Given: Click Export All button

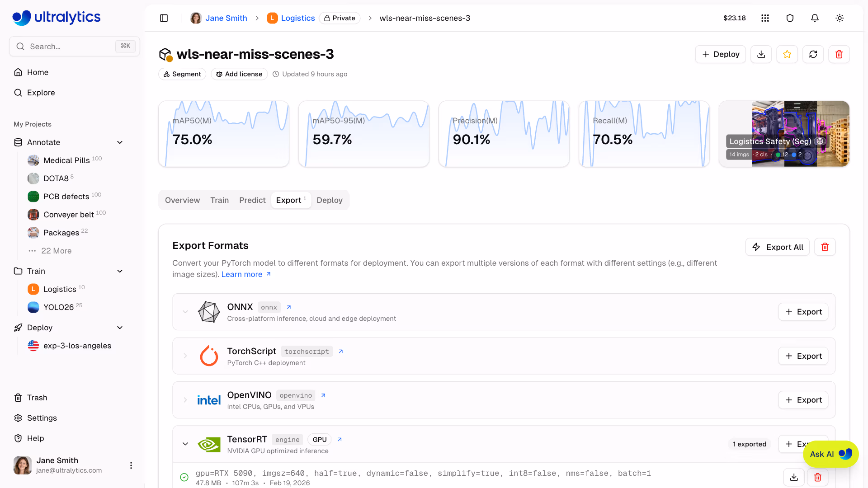Looking at the screenshot, I should click(777, 247).
